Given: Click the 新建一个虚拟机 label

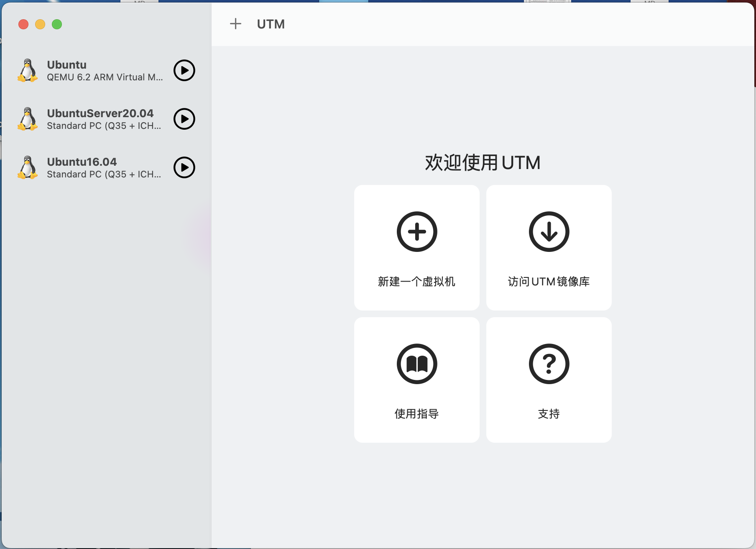Looking at the screenshot, I should pyautogui.click(x=416, y=282).
